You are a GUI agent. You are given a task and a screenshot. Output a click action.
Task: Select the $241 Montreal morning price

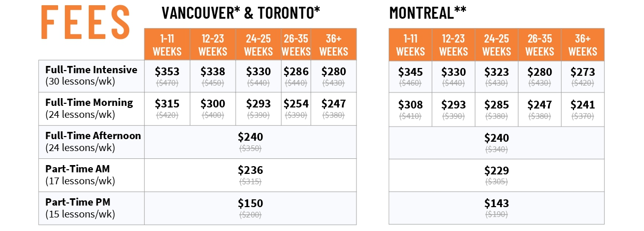(583, 105)
